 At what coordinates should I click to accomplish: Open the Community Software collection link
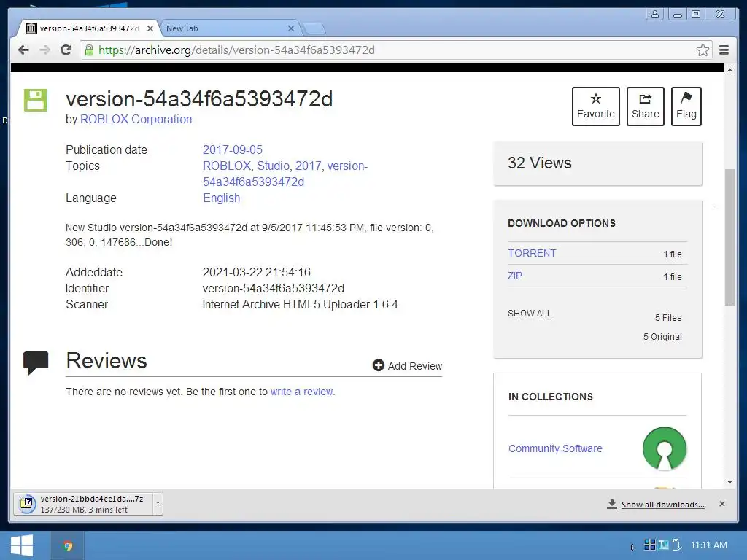(x=555, y=448)
